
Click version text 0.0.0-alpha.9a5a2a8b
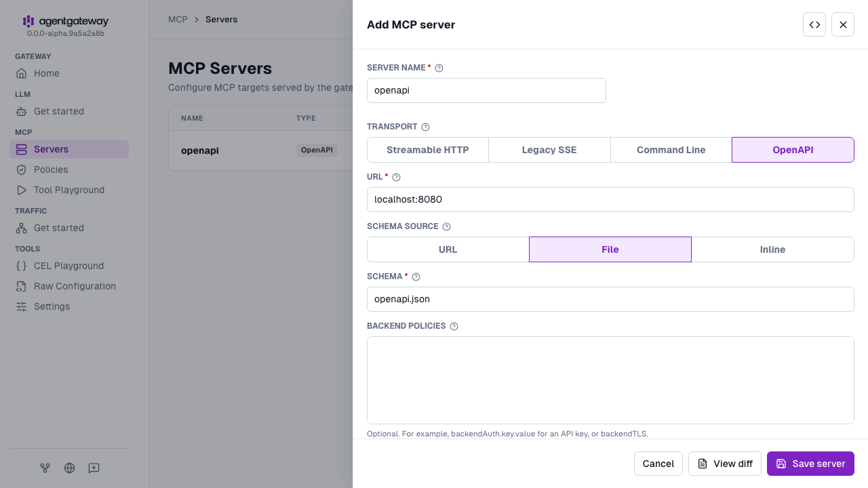[66, 33]
